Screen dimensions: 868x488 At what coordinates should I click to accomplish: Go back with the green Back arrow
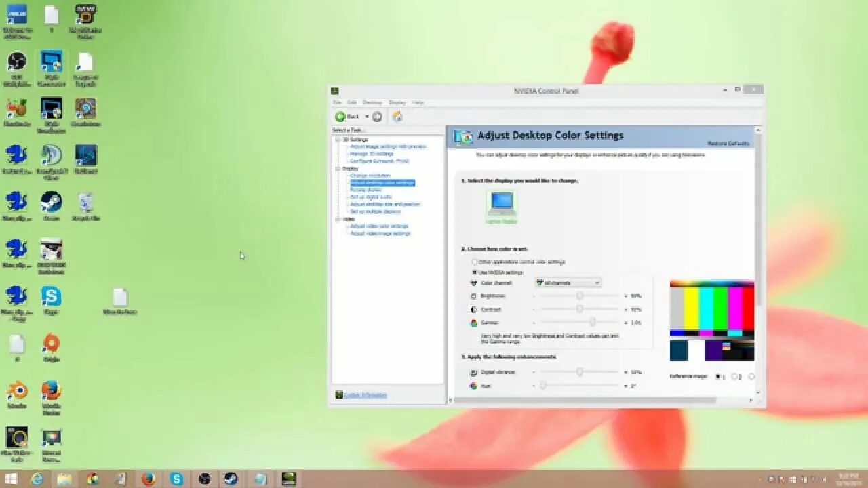tap(341, 117)
